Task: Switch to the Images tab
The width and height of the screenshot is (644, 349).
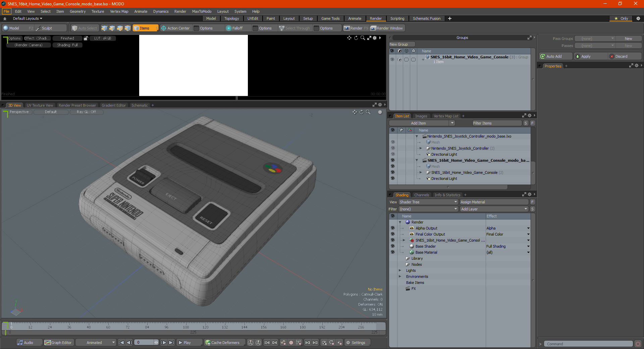Action: (x=421, y=116)
